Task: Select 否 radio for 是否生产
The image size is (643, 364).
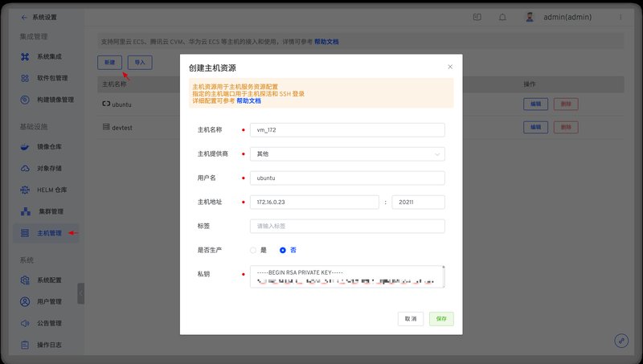Action: point(283,250)
